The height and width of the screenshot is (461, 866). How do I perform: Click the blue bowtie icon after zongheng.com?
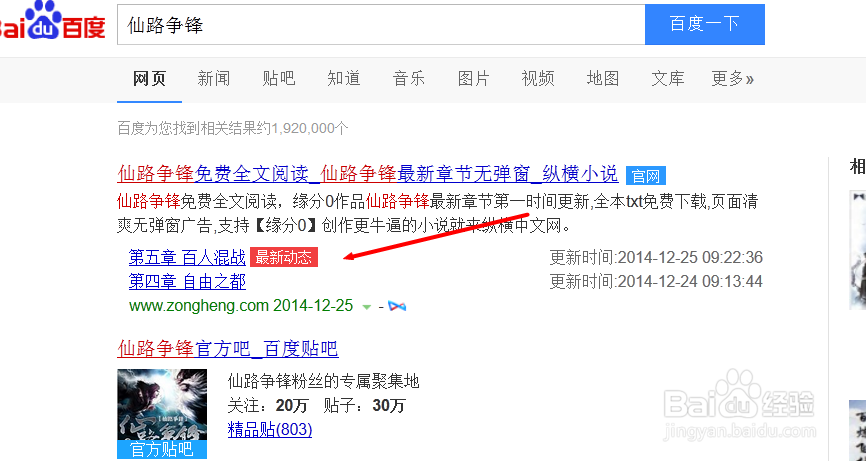coord(397,305)
